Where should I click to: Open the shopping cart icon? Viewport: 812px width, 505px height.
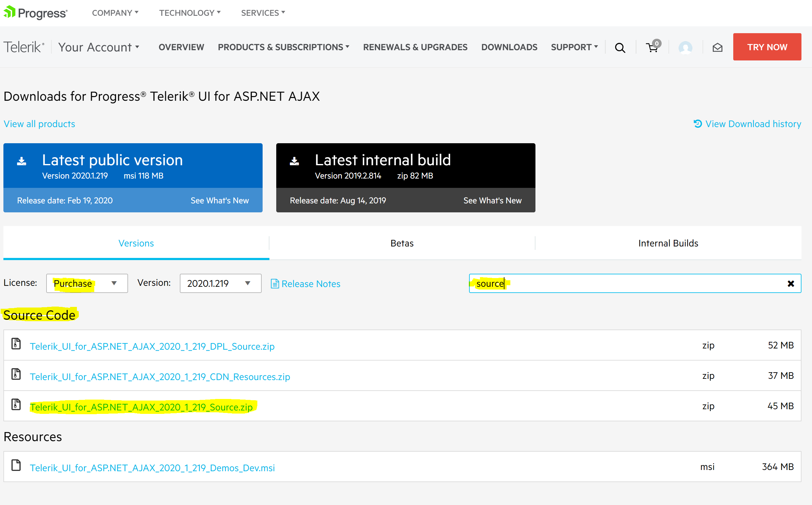652,48
